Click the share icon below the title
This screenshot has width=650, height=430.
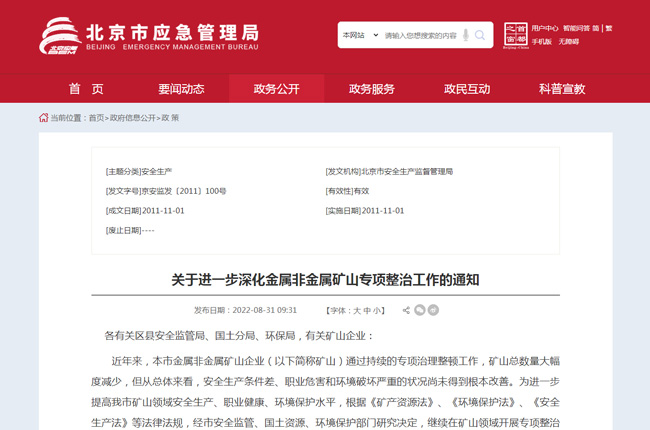(x=406, y=310)
